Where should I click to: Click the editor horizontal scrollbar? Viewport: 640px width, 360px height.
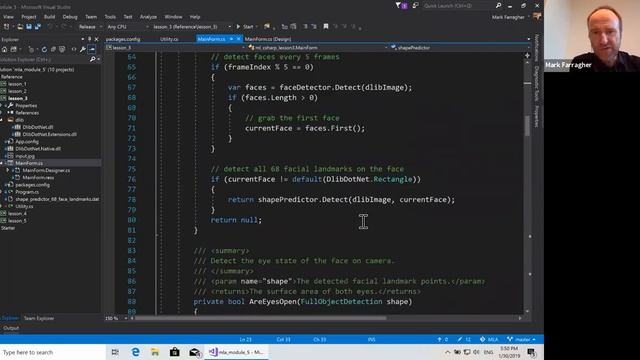point(260,318)
